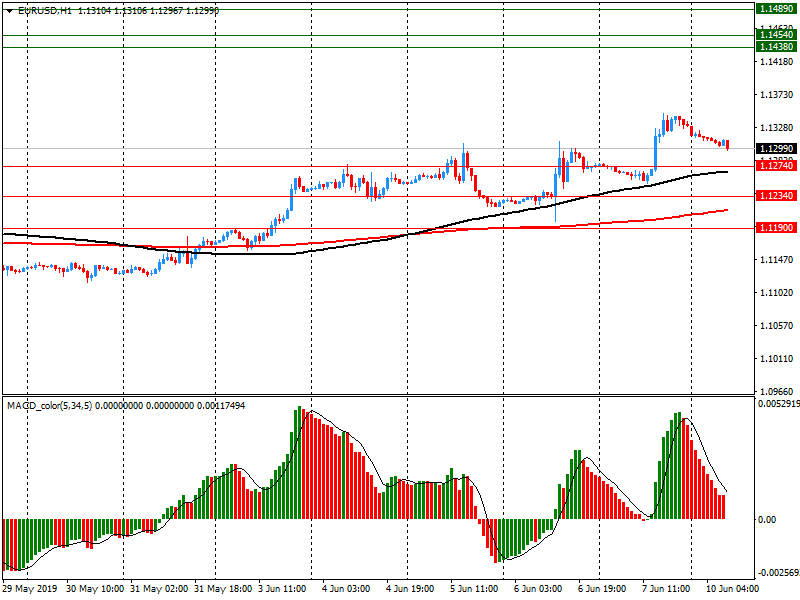The image size is (800, 600).
Task: Select the 1.10570 price scale value
Action: tap(777, 326)
